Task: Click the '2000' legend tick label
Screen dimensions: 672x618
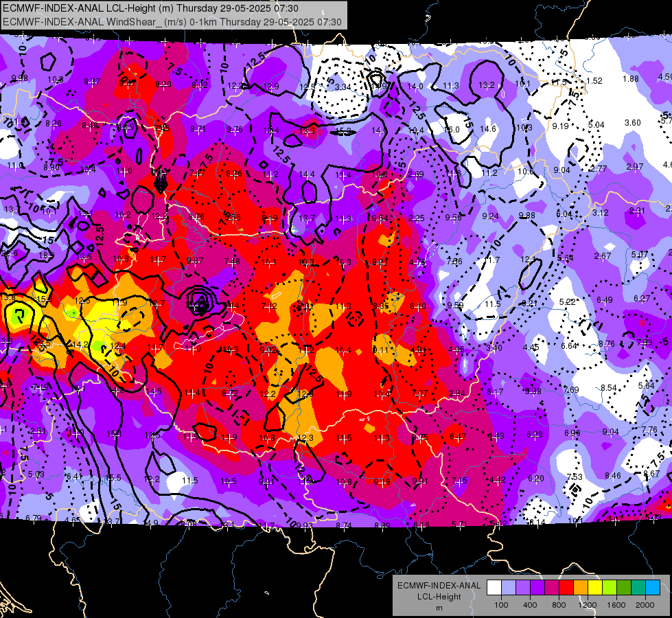Action: [645, 605]
